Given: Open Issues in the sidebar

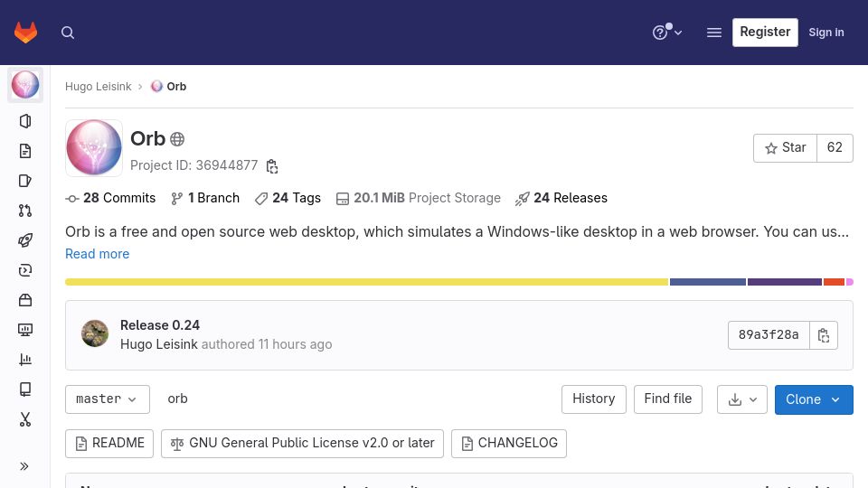Looking at the screenshot, I should pyautogui.click(x=25, y=181).
